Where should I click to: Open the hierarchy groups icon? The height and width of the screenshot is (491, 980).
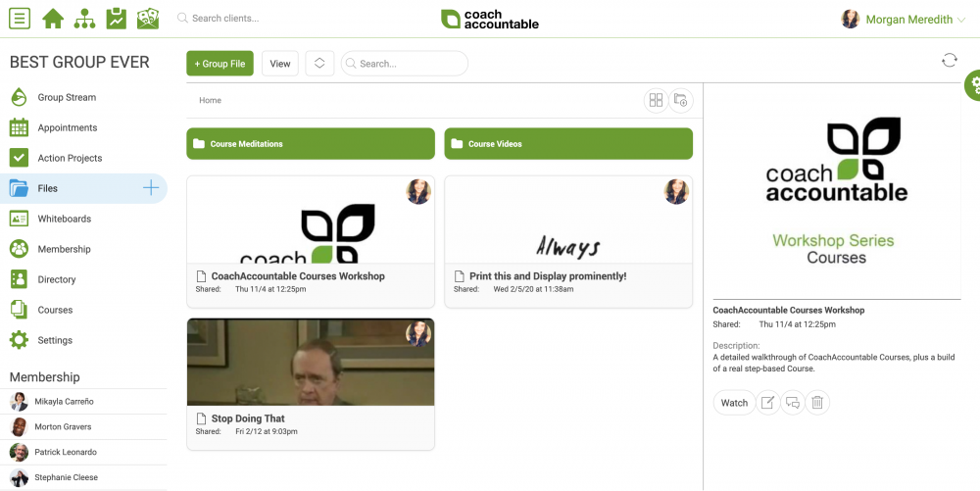click(84, 19)
